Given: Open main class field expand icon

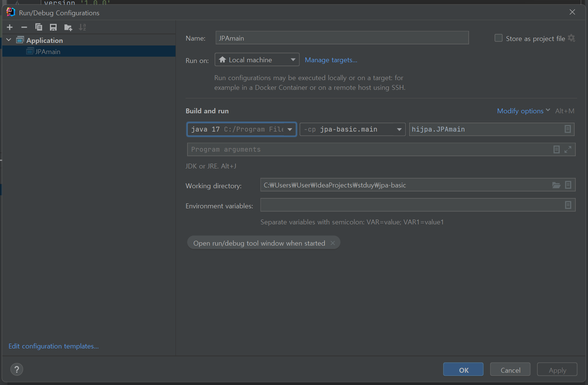Looking at the screenshot, I should [568, 129].
